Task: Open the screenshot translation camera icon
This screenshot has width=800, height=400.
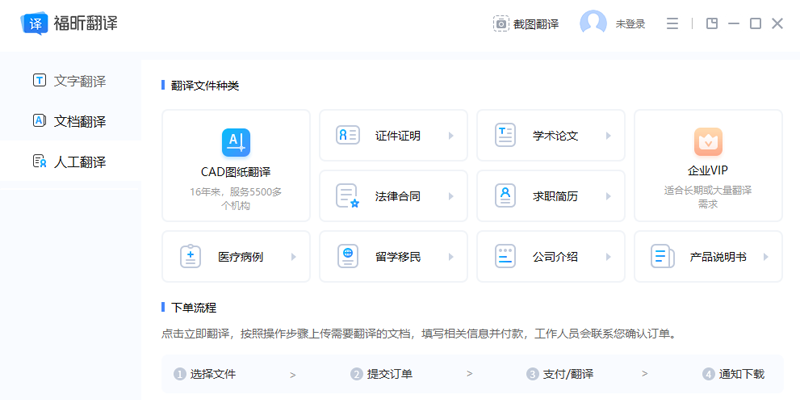Action: pyautogui.click(x=501, y=23)
